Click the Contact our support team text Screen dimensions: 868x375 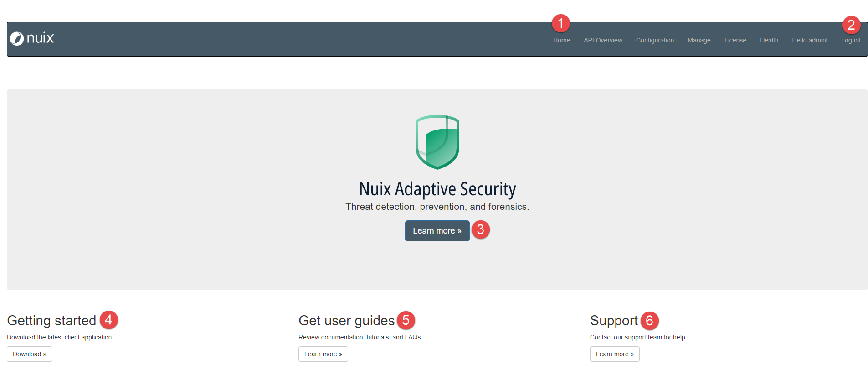(638, 337)
